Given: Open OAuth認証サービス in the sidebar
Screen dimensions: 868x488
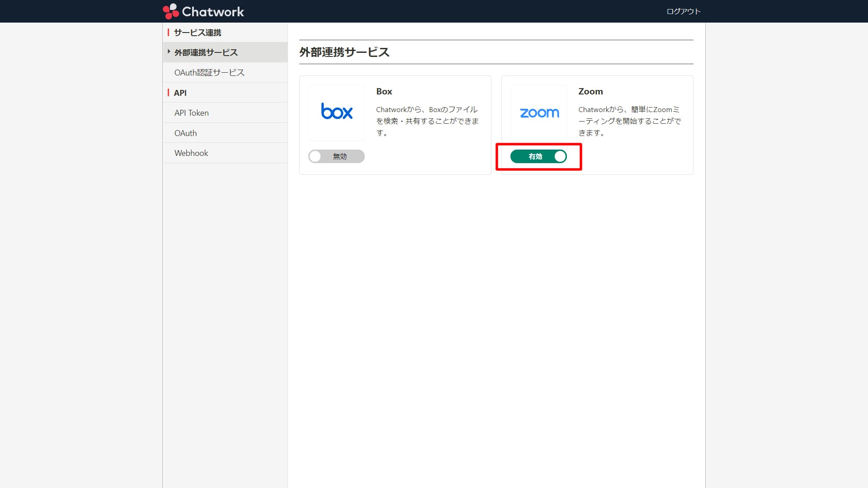Looking at the screenshot, I should tap(209, 72).
